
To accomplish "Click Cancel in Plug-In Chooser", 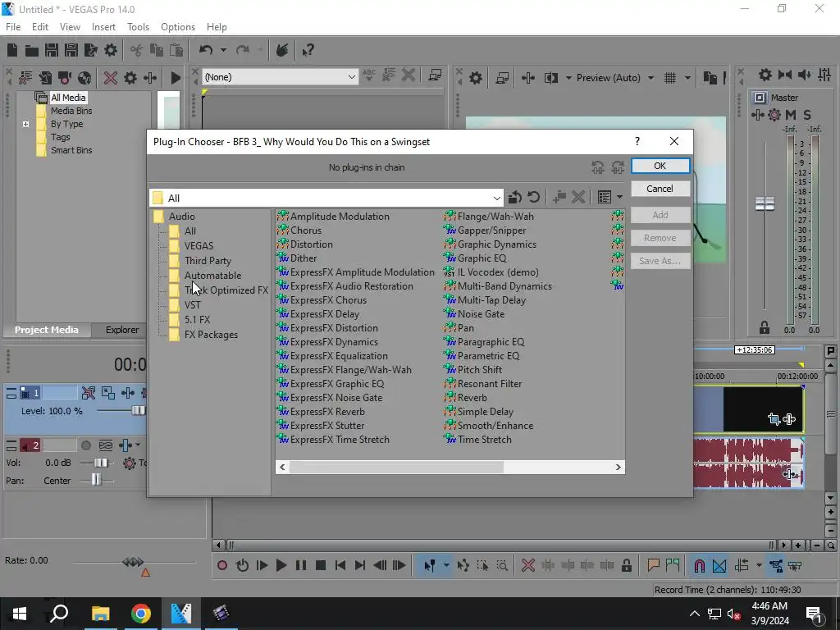I will tap(660, 189).
